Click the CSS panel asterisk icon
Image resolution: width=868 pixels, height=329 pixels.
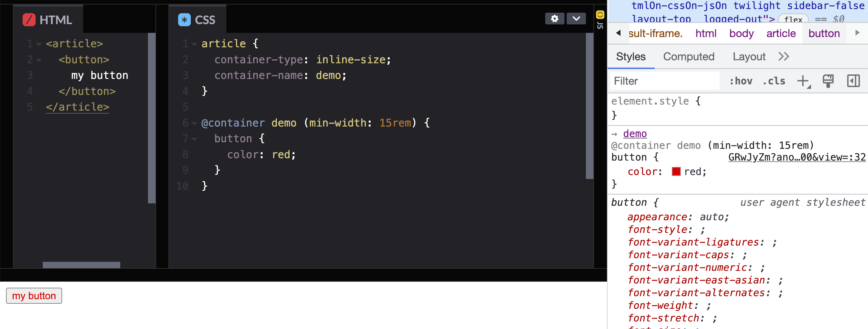coord(184,20)
